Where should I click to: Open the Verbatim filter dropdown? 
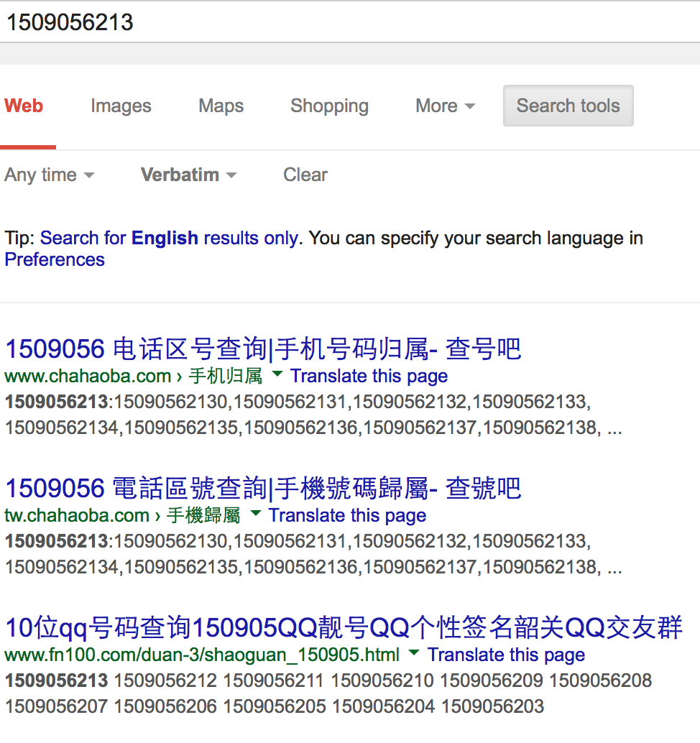tap(188, 175)
